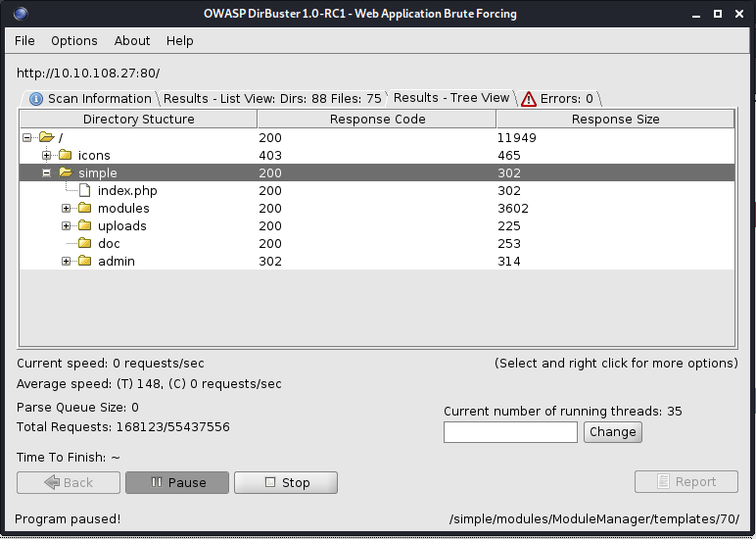Image resolution: width=756 pixels, height=539 pixels.
Task: Expand the admin directory node
Action: pos(67,262)
